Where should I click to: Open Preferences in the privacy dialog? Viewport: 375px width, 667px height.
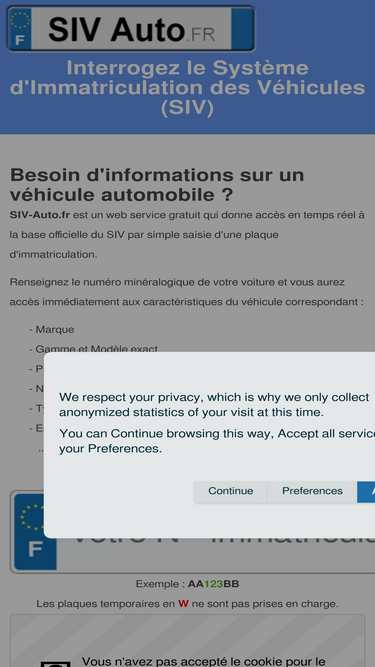(x=312, y=491)
